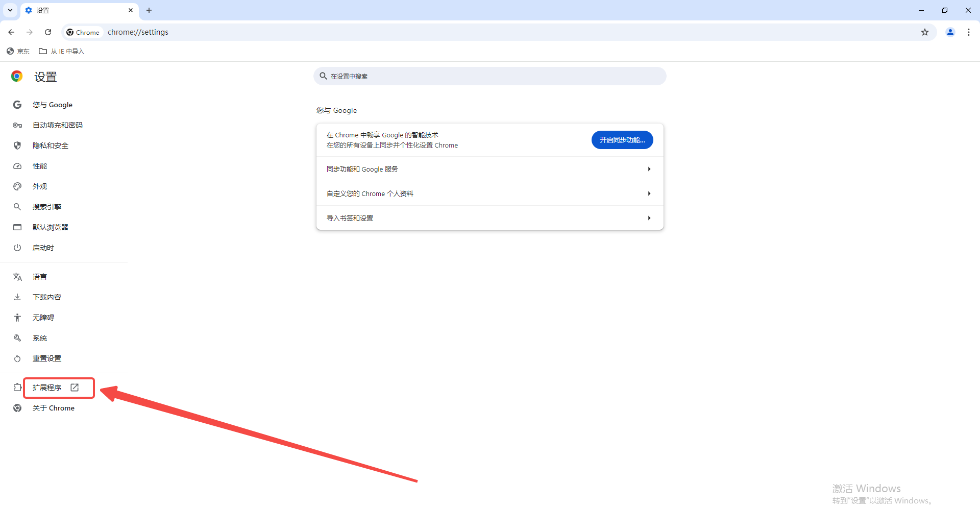Reload the settings page
Viewport: 980px width, 531px height.
(48, 32)
